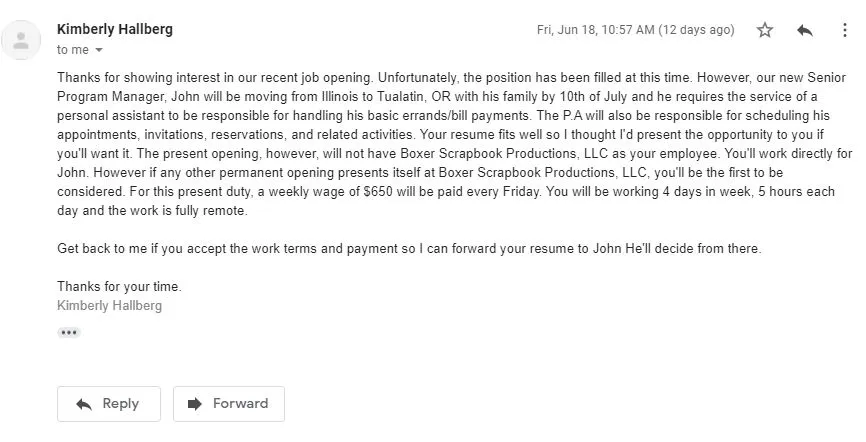
Task: Click the Fri, Jun 18 timestamp
Action: coord(636,30)
